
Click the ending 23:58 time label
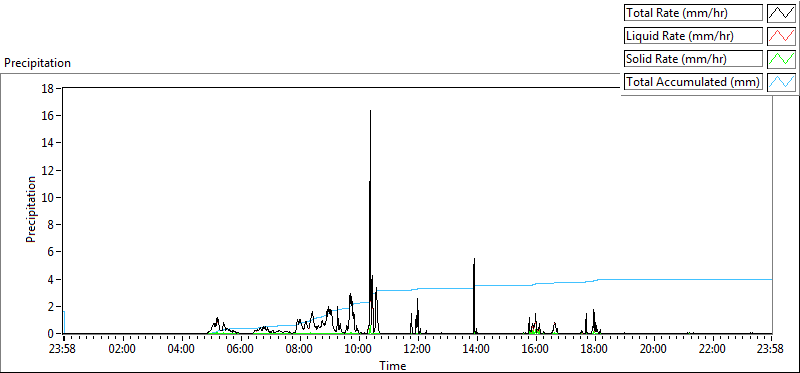771,350
